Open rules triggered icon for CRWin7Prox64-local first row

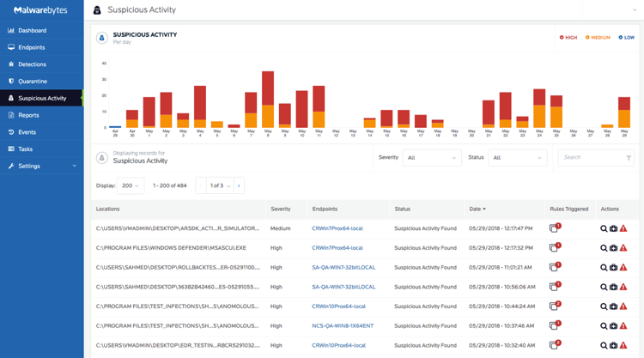click(x=554, y=228)
